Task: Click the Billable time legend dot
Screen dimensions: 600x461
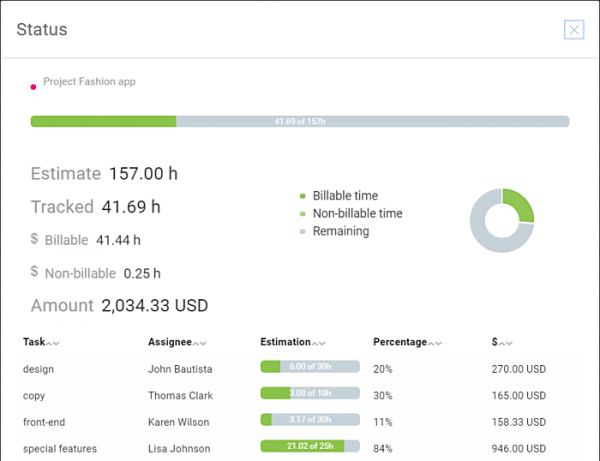Action: coord(302,197)
